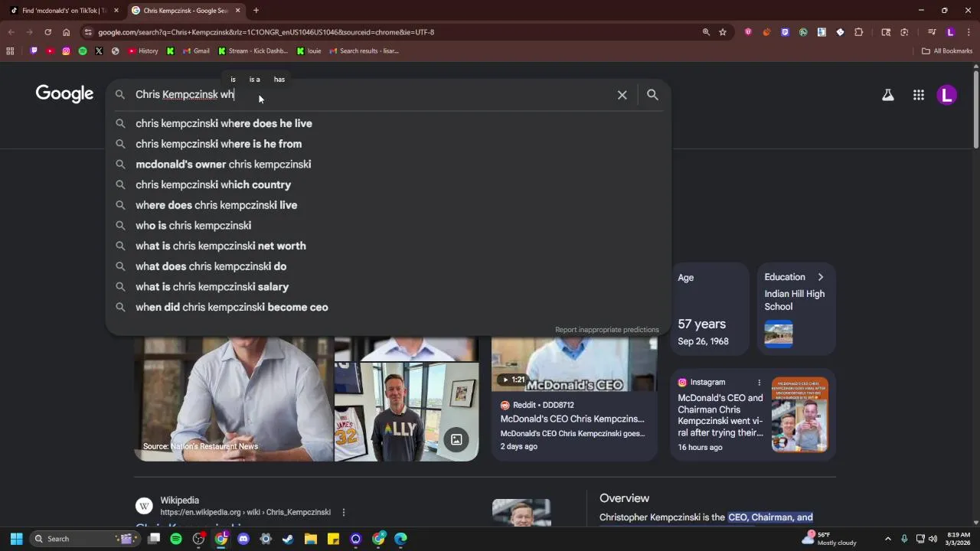Open the Twitch bookmark icon

(x=34, y=51)
